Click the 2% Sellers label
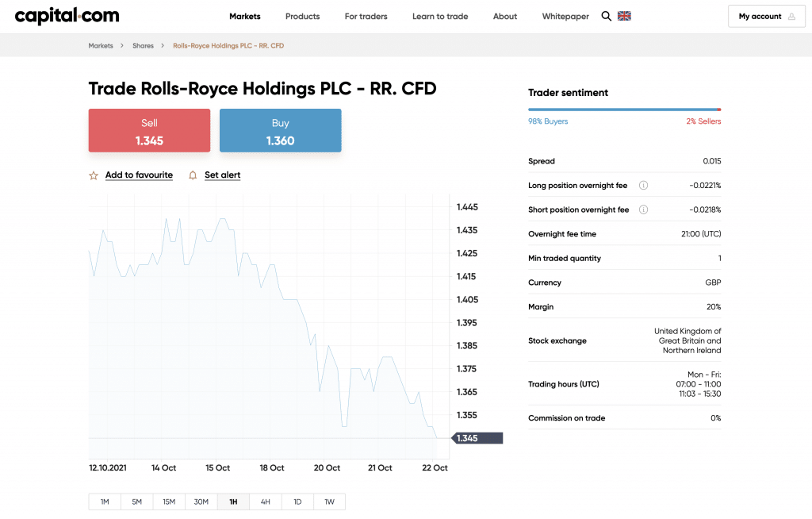The image size is (812, 519). (704, 121)
